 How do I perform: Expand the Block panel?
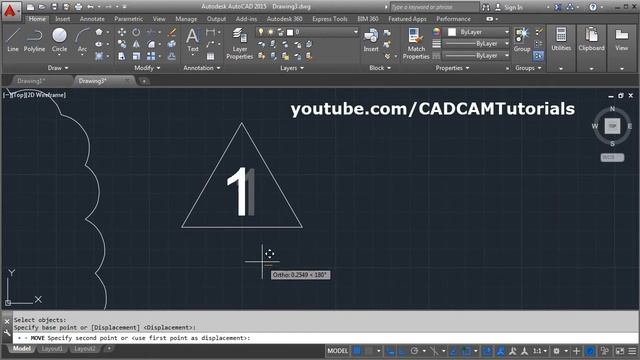(x=380, y=68)
